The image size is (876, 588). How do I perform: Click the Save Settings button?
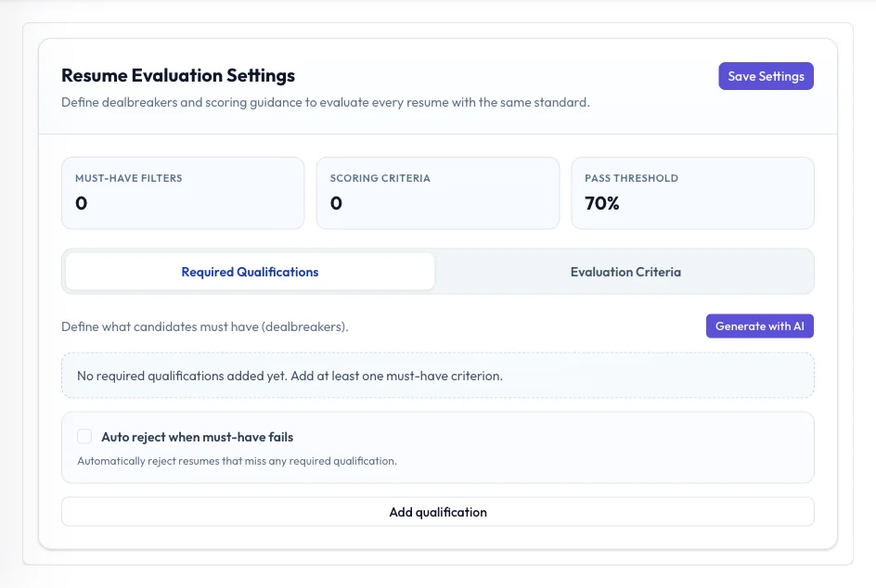[x=766, y=76]
